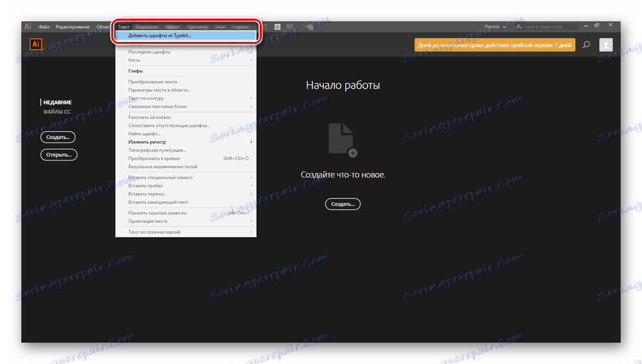Choose Найти шрифт...
This screenshot has width=642, height=364.
click(186, 134)
